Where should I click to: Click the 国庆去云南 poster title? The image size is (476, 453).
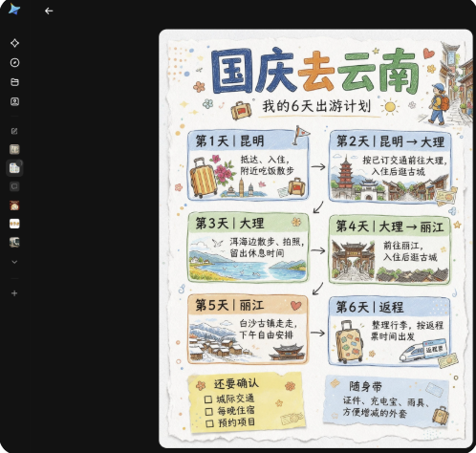click(x=314, y=72)
